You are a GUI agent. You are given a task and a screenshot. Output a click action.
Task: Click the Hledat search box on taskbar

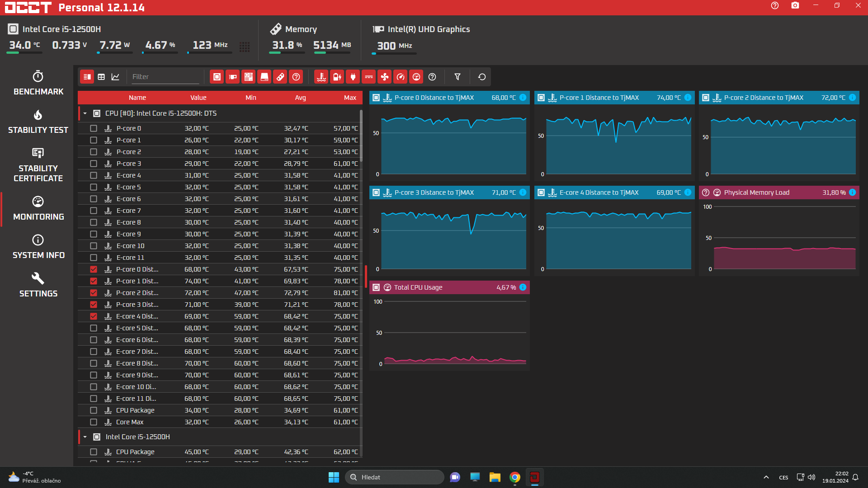point(395,477)
